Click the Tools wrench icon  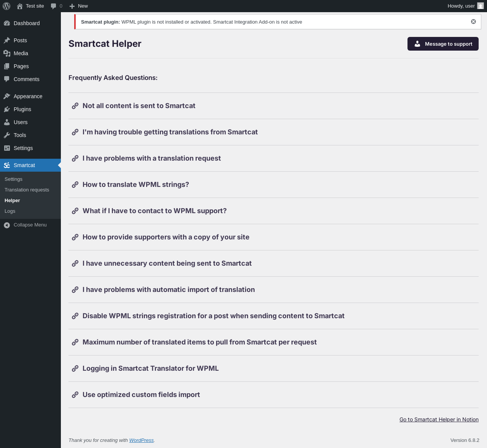tap(7, 135)
